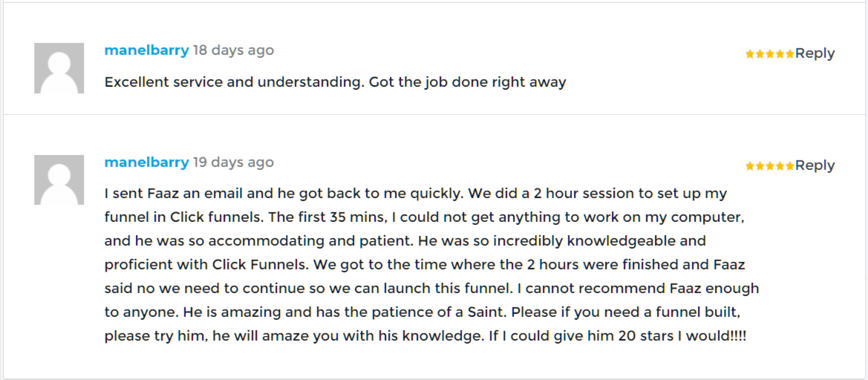
Task: Click the first star on the 18-days-ago review
Action: pyautogui.click(x=750, y=54)
